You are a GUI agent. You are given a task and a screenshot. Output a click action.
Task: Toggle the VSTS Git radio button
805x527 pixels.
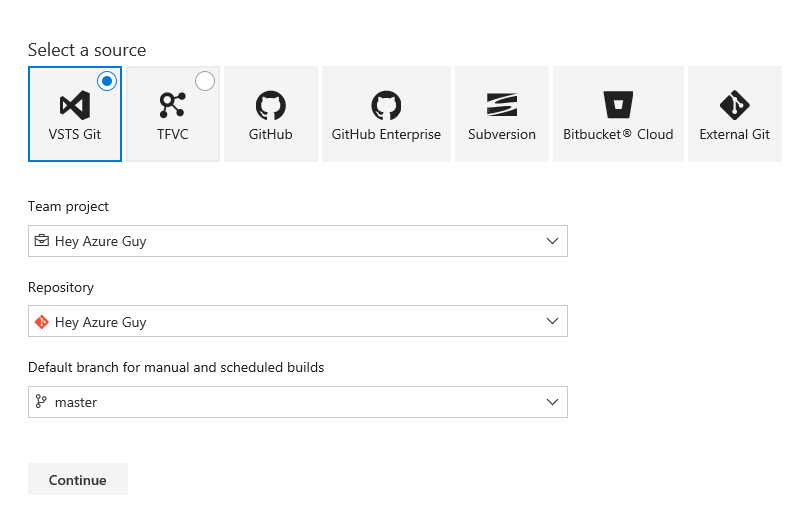107,81
